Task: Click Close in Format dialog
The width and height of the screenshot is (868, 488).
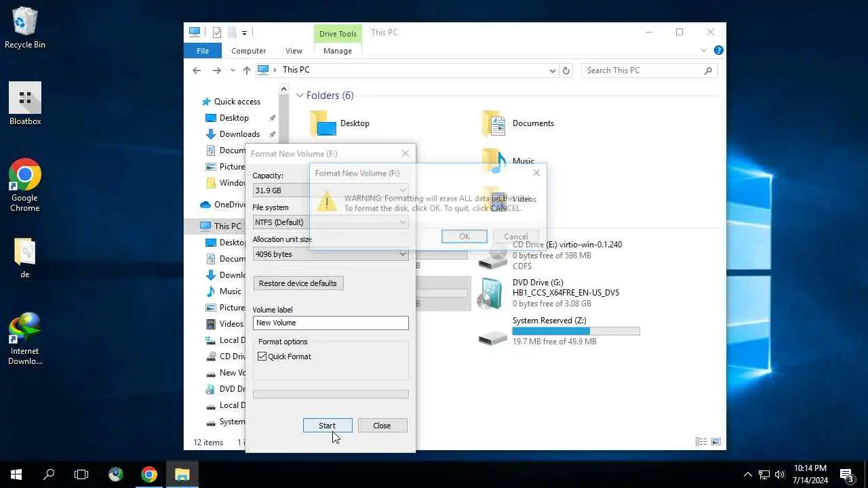Action: pyautogui.click(x=382, y=426)
